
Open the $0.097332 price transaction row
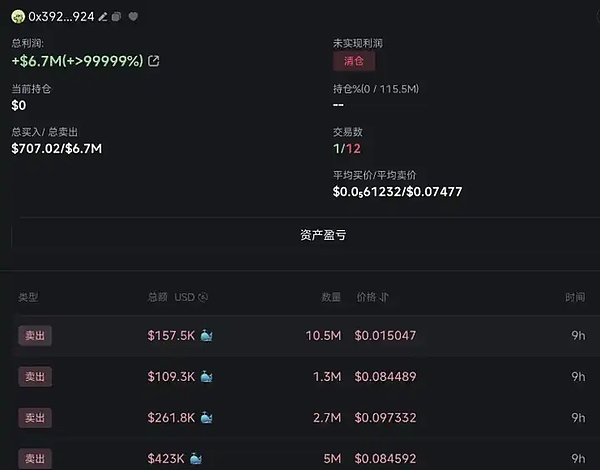pyautogui.click(x=302, y=418)
